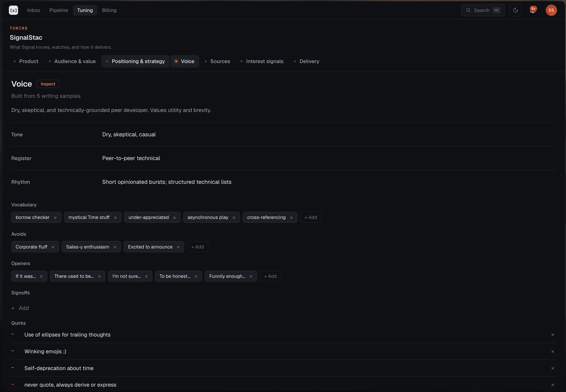
Task: Open the Pipeline nav item
Action: point(59,10)
